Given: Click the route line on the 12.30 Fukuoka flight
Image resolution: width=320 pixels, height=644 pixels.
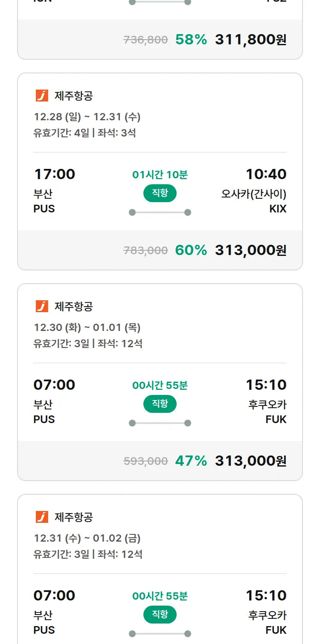Looking at the screenshot, I should coord(160,423).
